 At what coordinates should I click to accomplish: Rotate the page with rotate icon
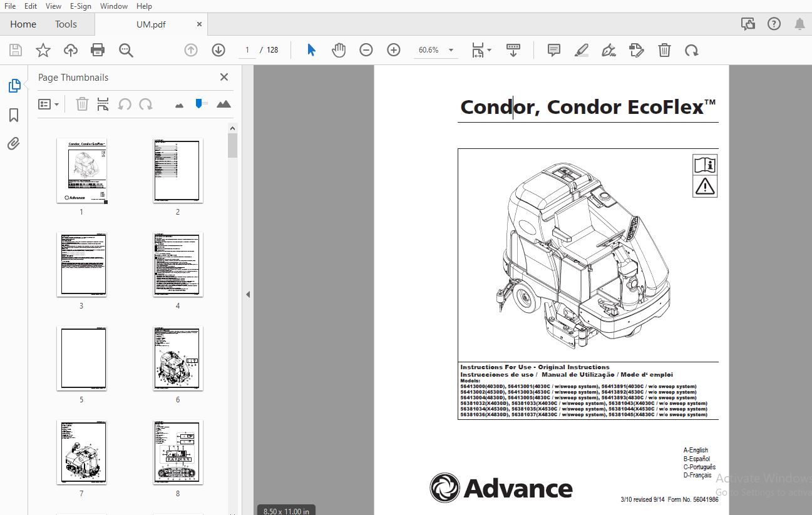[x=692, y=50]
